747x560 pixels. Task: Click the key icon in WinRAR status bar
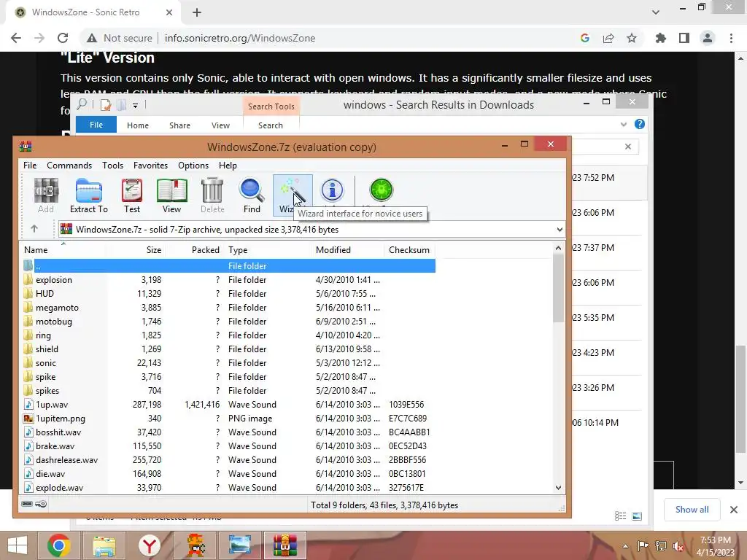41,504
